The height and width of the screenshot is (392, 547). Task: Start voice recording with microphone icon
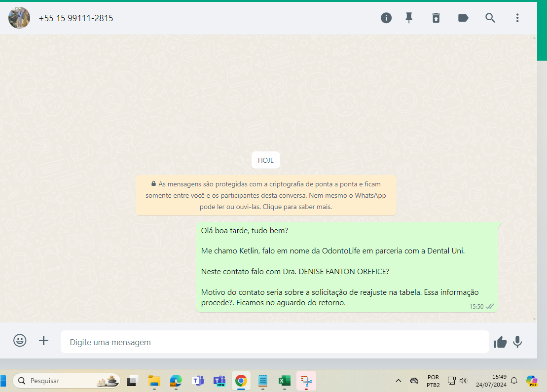[x=517, y=342]
